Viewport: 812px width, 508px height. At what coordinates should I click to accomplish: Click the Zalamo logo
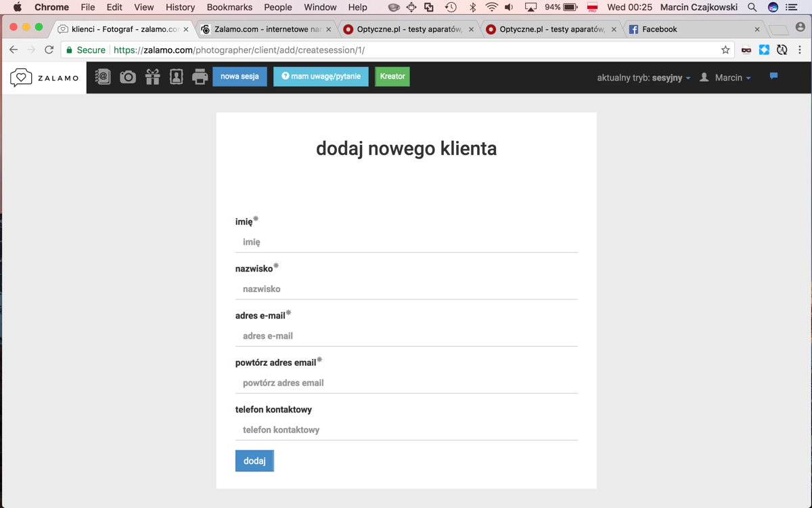pyautogui.click(x=45, y=77)
